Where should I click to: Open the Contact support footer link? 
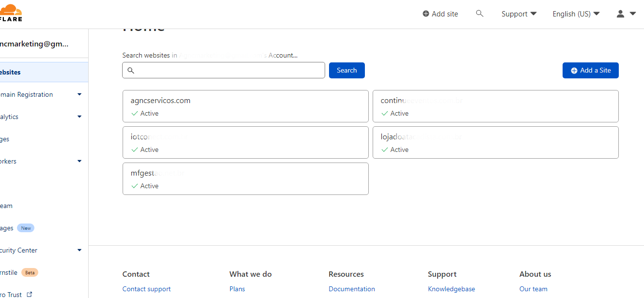pos(146,289)
